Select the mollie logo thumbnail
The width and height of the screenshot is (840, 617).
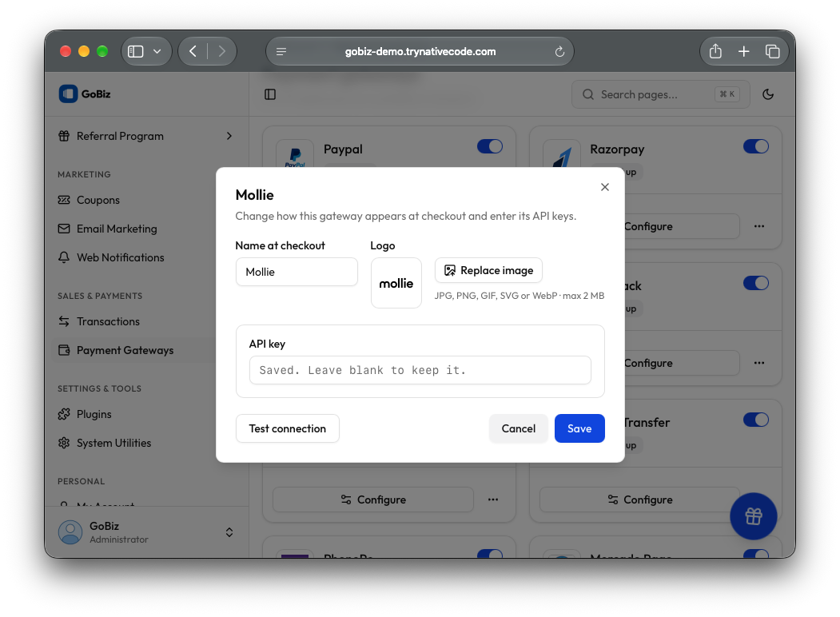[396, 283]
